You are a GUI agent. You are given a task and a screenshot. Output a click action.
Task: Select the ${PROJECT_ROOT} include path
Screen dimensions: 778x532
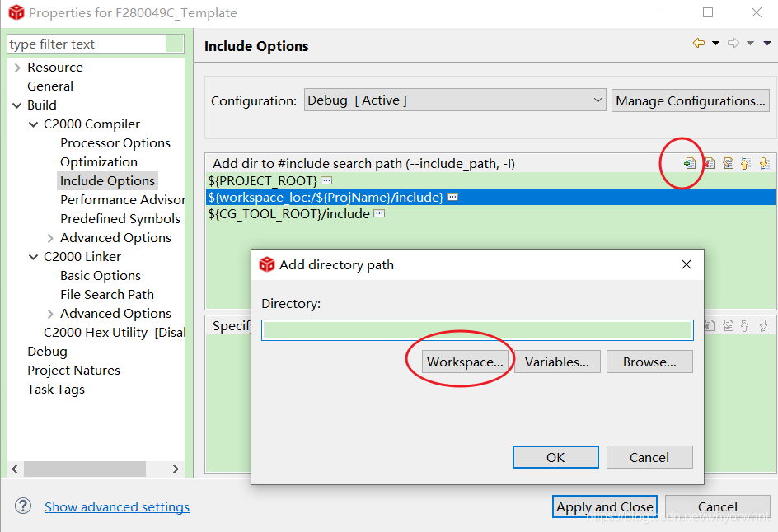(262, 180)
